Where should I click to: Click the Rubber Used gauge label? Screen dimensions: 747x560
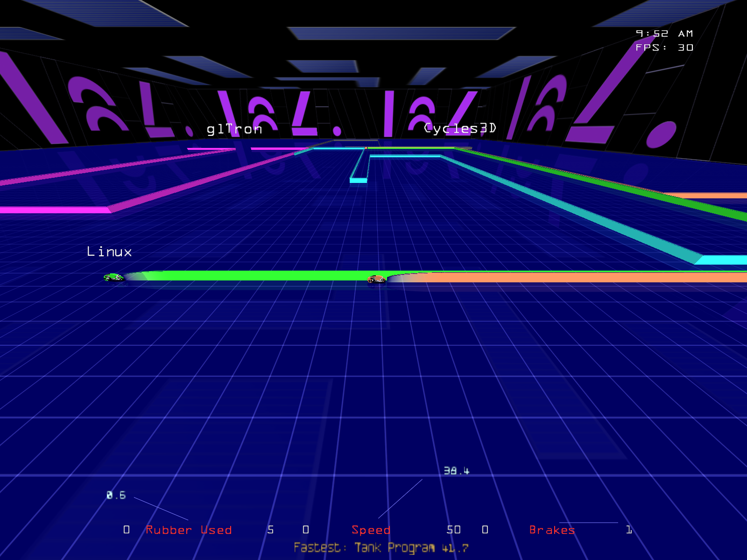point(189,530)
